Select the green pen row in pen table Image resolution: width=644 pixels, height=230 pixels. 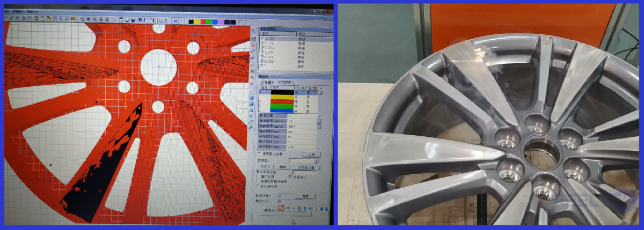[x=288, y=106]
